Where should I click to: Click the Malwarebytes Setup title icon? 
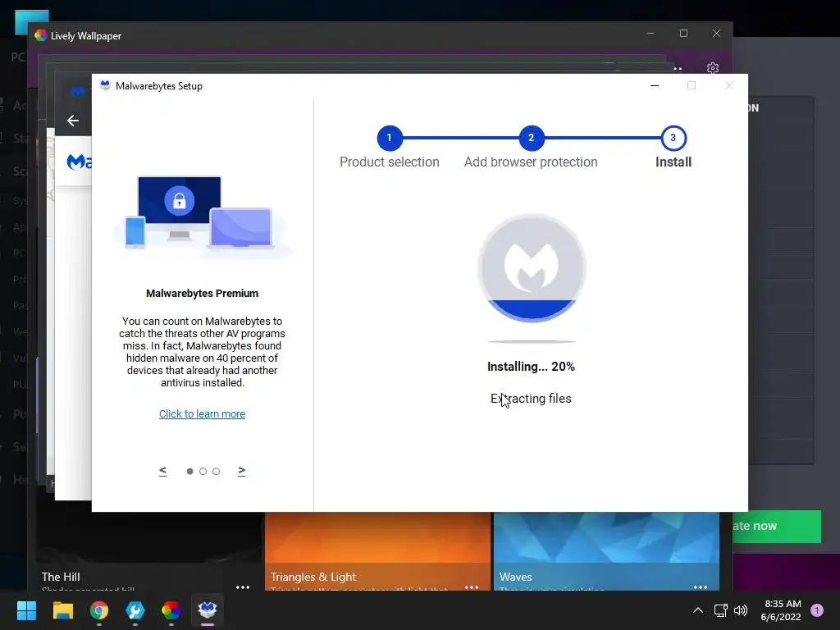point(105,85)
